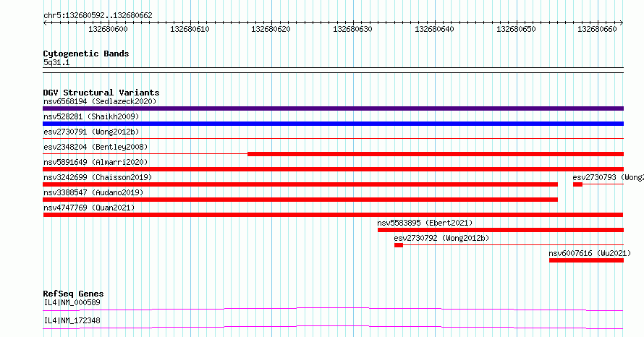The width and height of the screenshot is (644, 337).
Task: Select the red nsv4747769 variant bar
Action: tap(333, 215)
